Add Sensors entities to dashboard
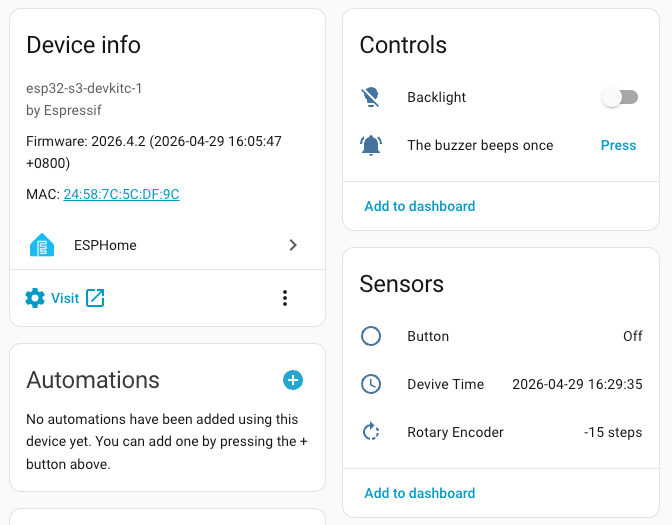Screen dimensions: 672x525 tap(420, 493)
